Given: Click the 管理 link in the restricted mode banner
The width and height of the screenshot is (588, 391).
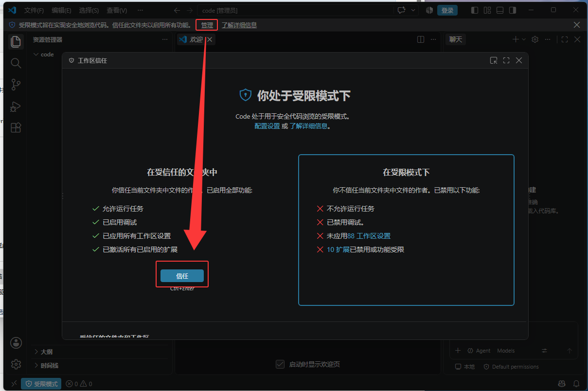Looking at the screenshot, I should [x=207, y=25].
